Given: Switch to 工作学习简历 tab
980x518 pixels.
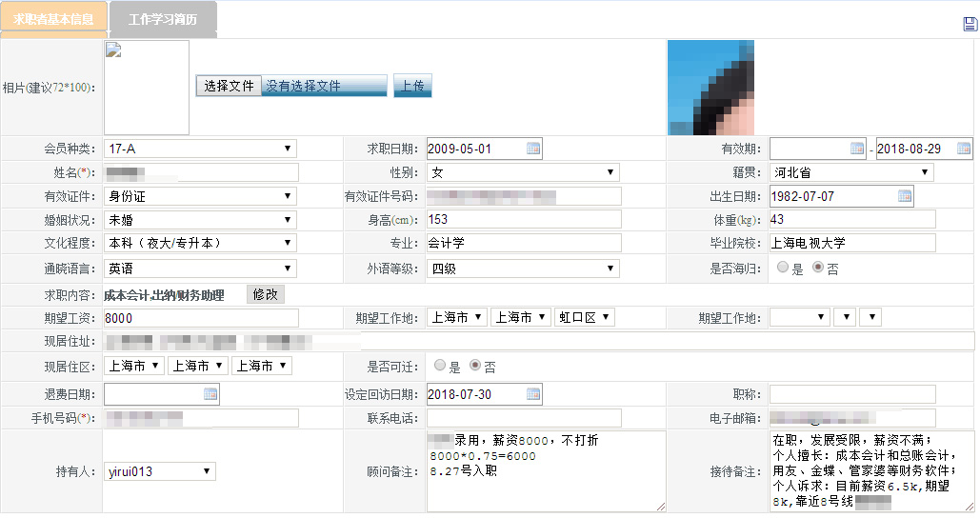Looking at the screenshot, I should tap(163, 19).
